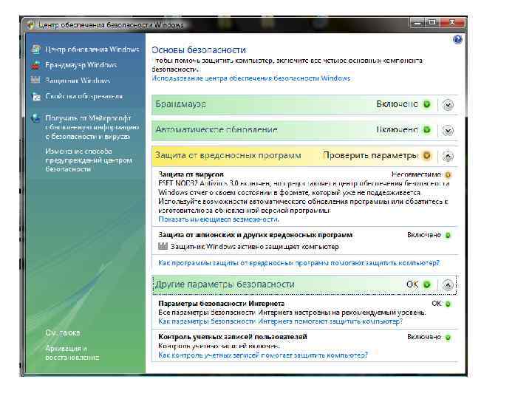This screenshot has width=532, height=399.
Task: Click yellow Несовместимо status indicator
Action: [448, 174]
